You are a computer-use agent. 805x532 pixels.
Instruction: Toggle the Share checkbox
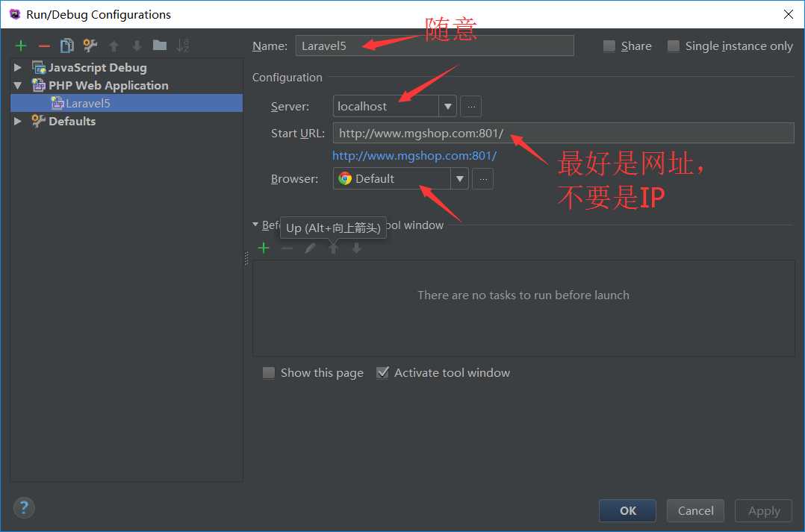click(x=609, y=46)
